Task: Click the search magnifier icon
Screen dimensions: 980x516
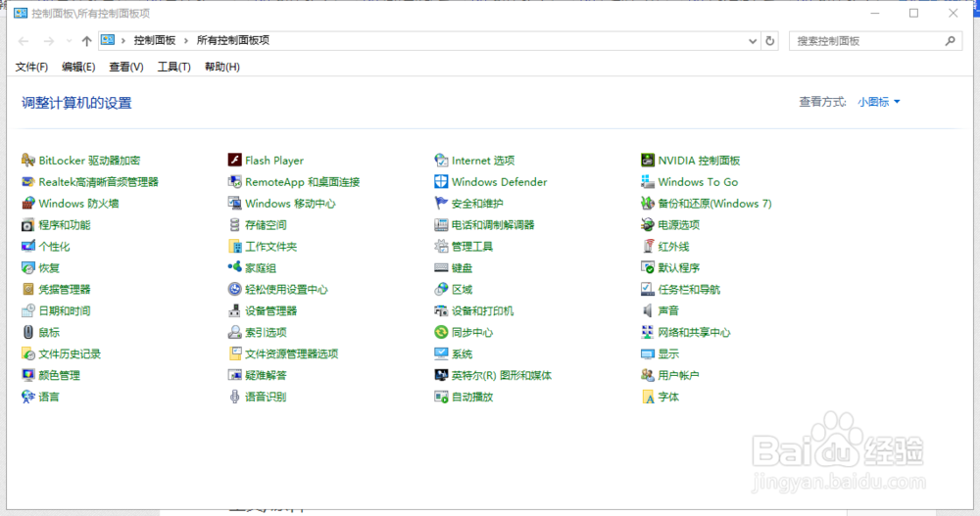Action: point(950,40)
